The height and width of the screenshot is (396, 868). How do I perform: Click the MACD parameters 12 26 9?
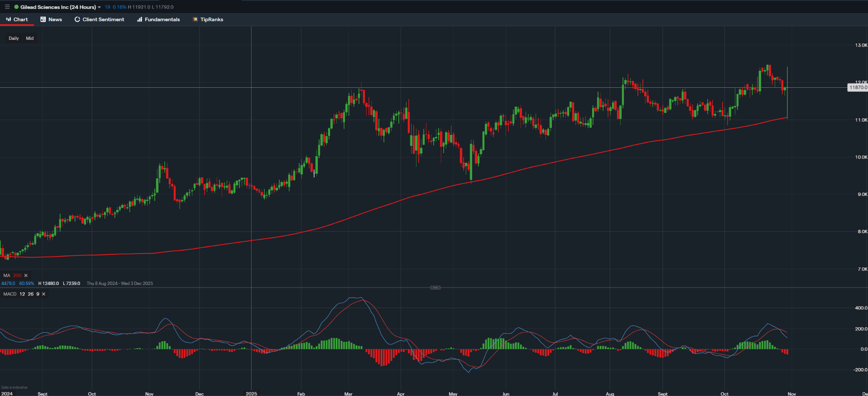[x=31, y=294]
